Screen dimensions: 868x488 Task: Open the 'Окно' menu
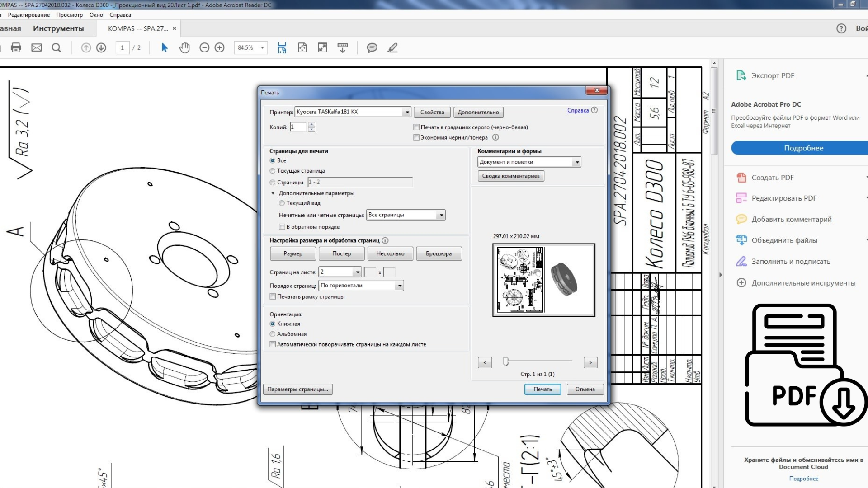pos(96,15)
